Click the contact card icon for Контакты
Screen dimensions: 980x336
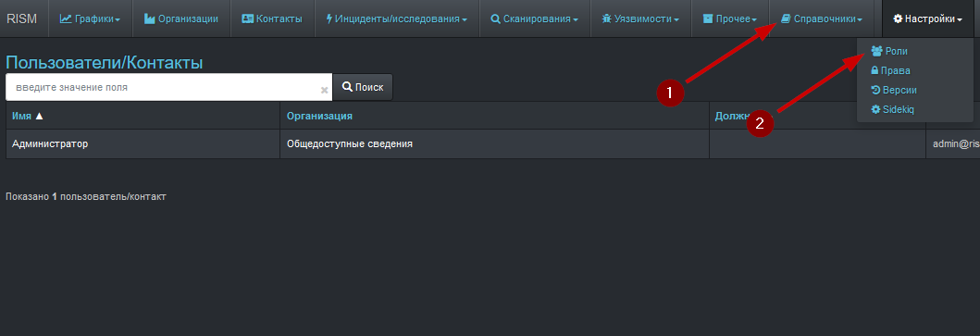(x=247, y=19)
